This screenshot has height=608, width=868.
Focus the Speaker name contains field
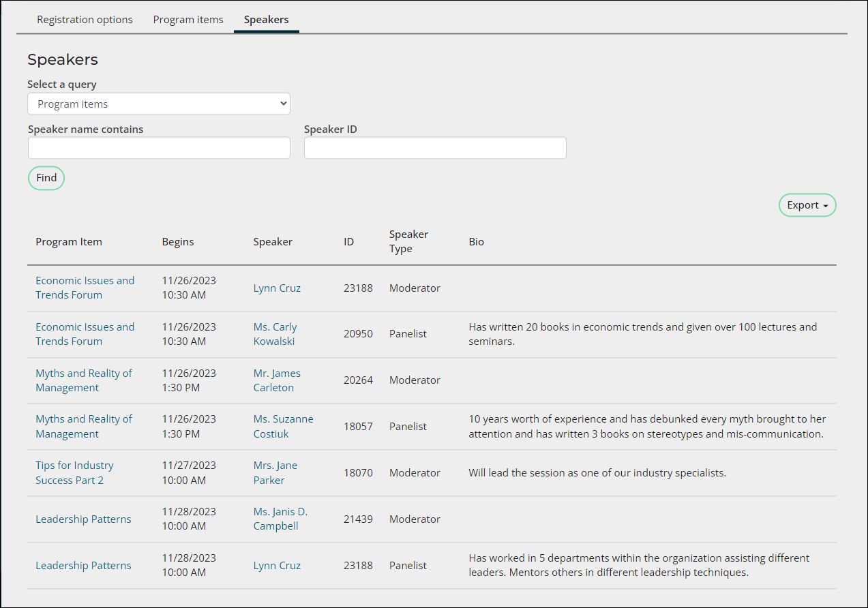click(x=159, y=148)
